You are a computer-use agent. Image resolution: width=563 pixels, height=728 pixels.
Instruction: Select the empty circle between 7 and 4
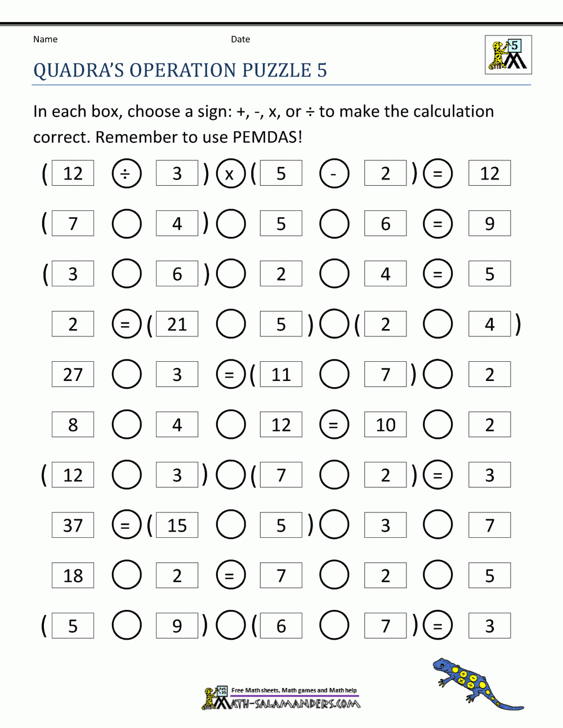click(126, 224)
